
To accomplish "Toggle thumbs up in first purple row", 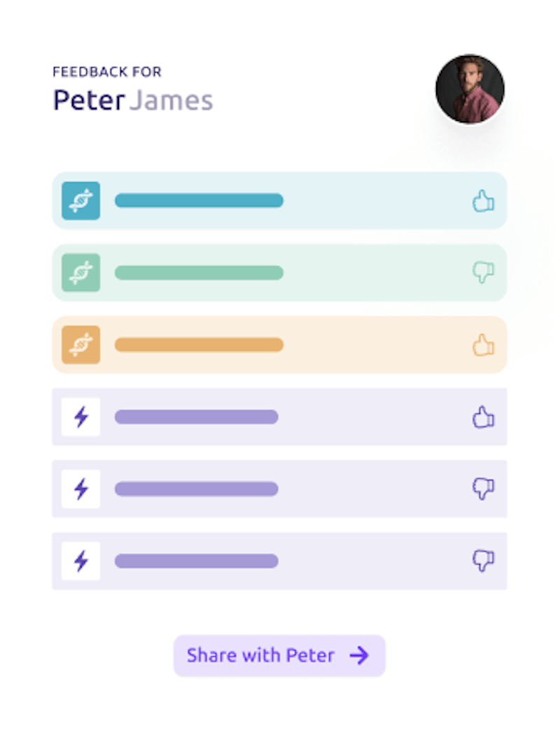I will point(483,417).
